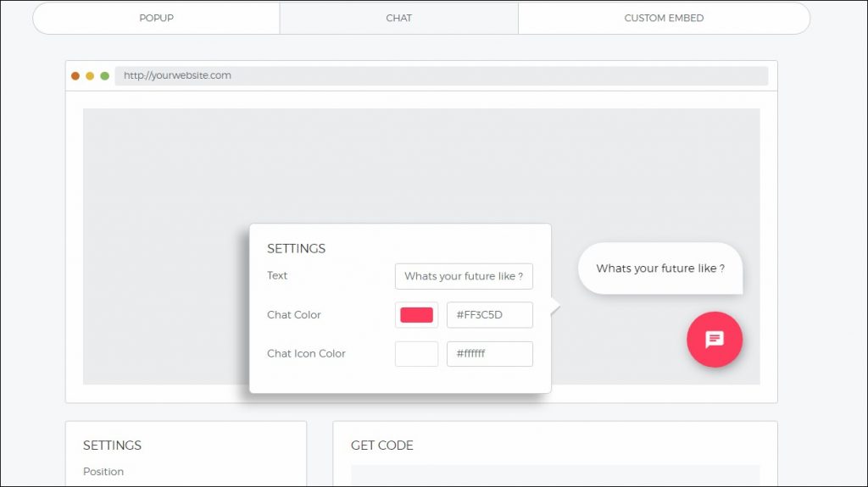Click the Position label in bottom settings
Image resolution: width=868 pixels, height=487 pixels.
coord(103,472)
